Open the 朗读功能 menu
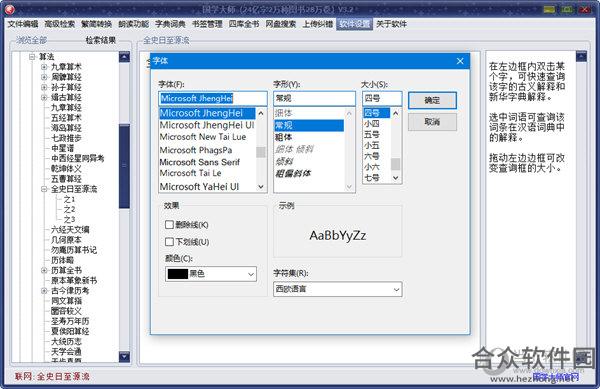Image resolution: width=600 pixels, height=389 pixels. (134, 24)
